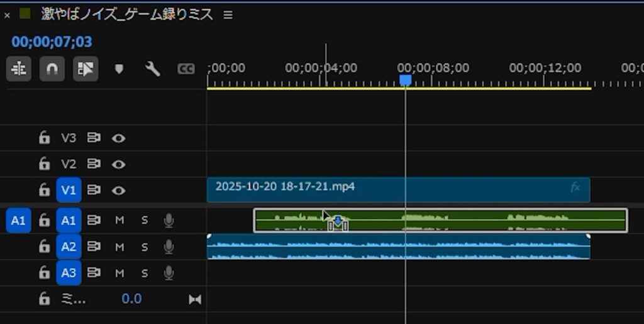Hide track V2 output with eye icon
Screen dimensions: 644x324
click(x=119, y=165)
